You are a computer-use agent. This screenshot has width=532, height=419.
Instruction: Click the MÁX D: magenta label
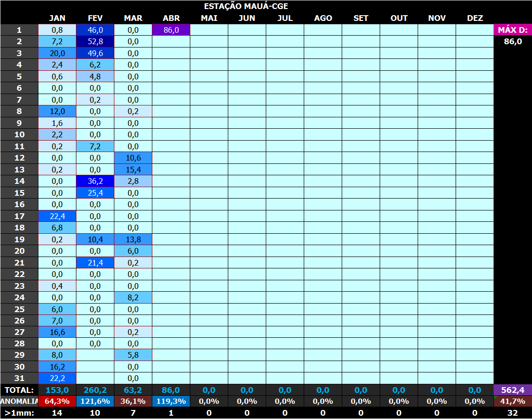pos(513,30)
